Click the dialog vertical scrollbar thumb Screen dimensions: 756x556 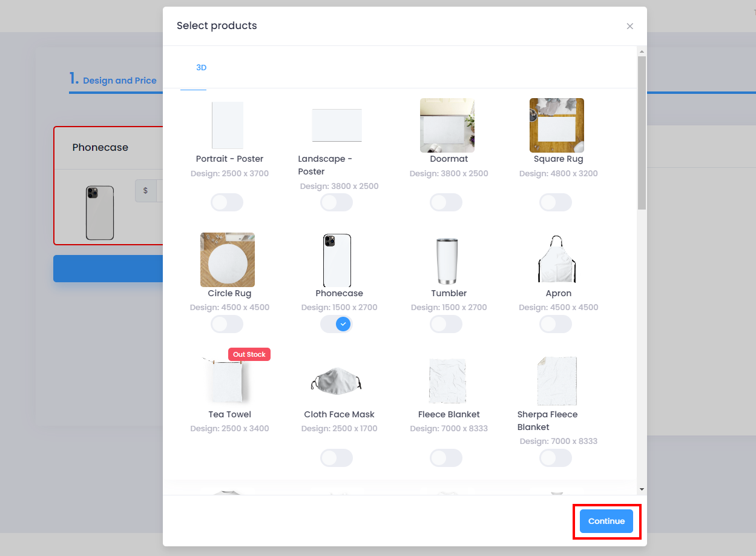coord(642,133)
